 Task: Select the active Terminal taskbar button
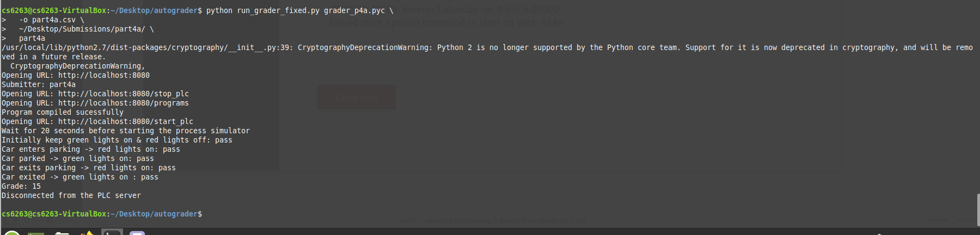coord(112,232)
